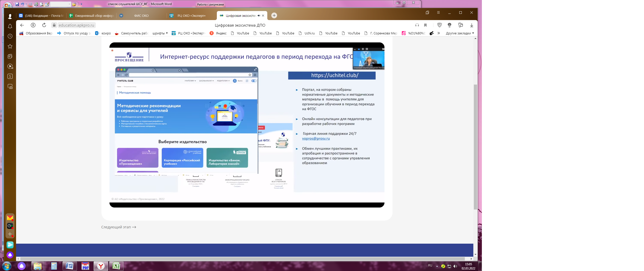Expand the шрифты bookmarks folder

tap(160, 33)
